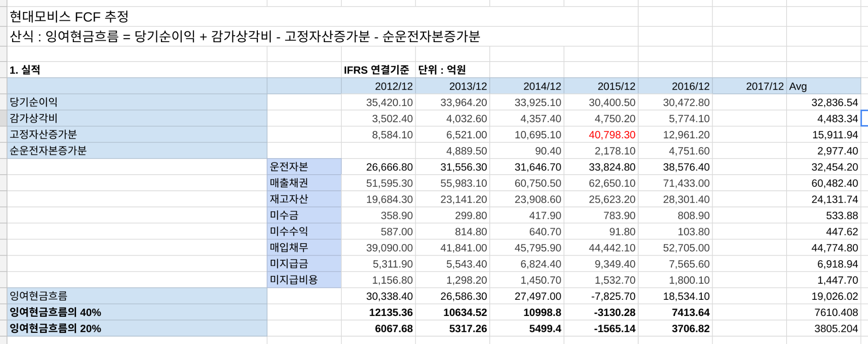Select the cell showing 4,357.40
The image size is (868, 344).
(x=527, y=119)
